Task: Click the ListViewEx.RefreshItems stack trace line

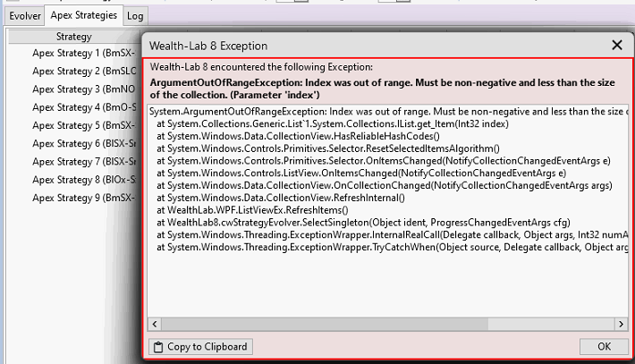Action: [252, 210]
